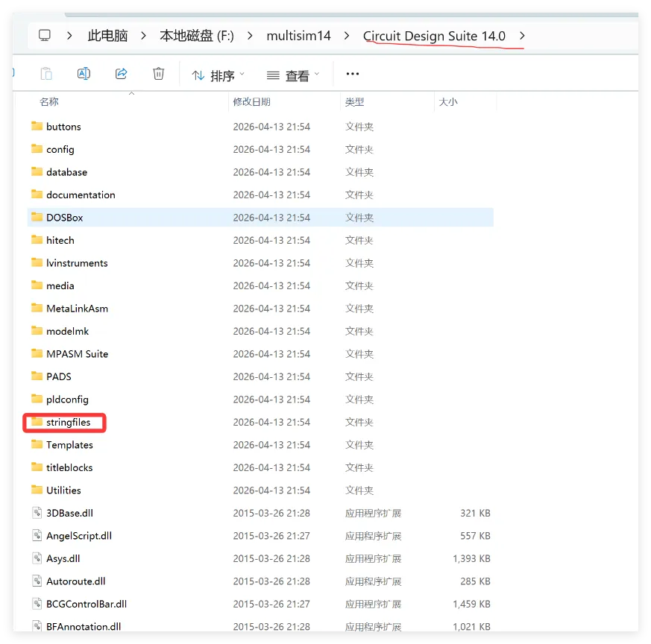Viewport: 651px width, 644px height.
Task: Open the three-dot more options menu
Action: (353, 74)
